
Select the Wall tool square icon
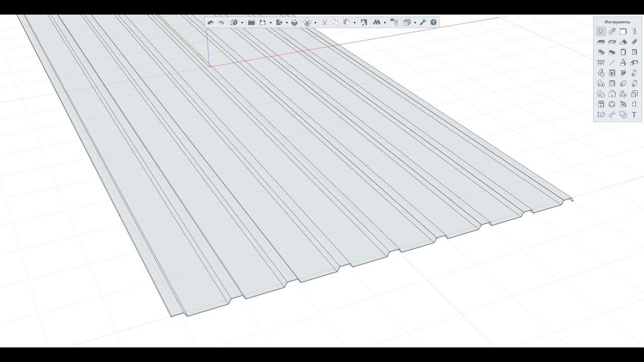[x=623, y=31]
